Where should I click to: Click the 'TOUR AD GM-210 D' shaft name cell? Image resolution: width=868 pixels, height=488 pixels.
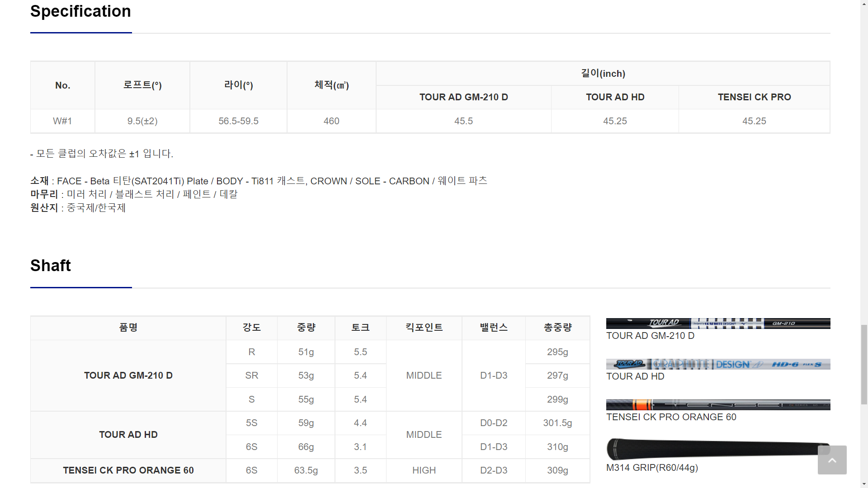128,375
